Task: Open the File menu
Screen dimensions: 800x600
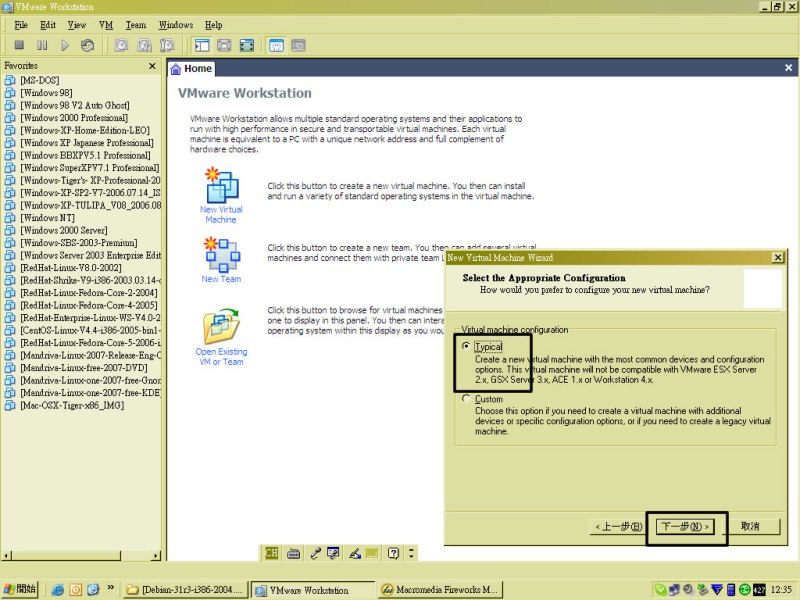Action: pos(21,25)
